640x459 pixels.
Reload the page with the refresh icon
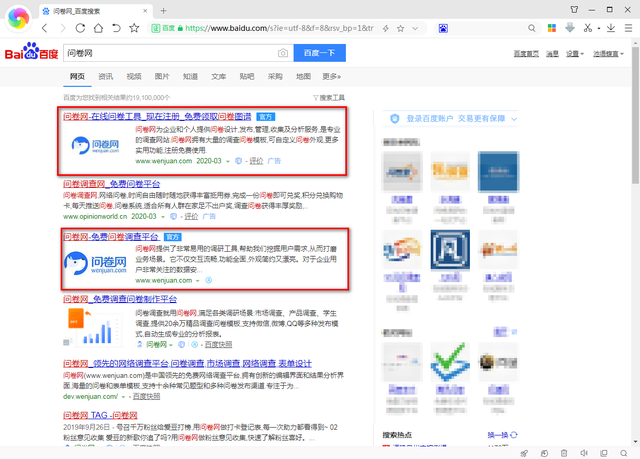point(80,28)
